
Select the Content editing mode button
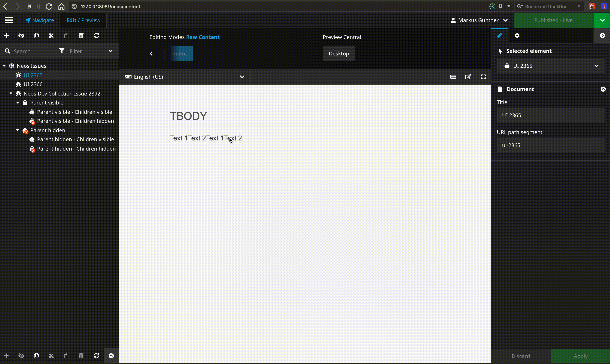click(x=182, y=54)
